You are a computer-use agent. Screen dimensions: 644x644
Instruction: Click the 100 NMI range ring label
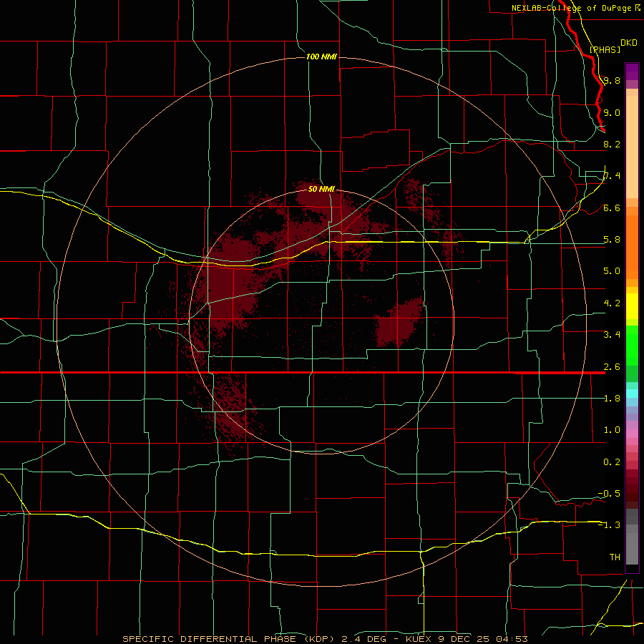pos(321,57)
